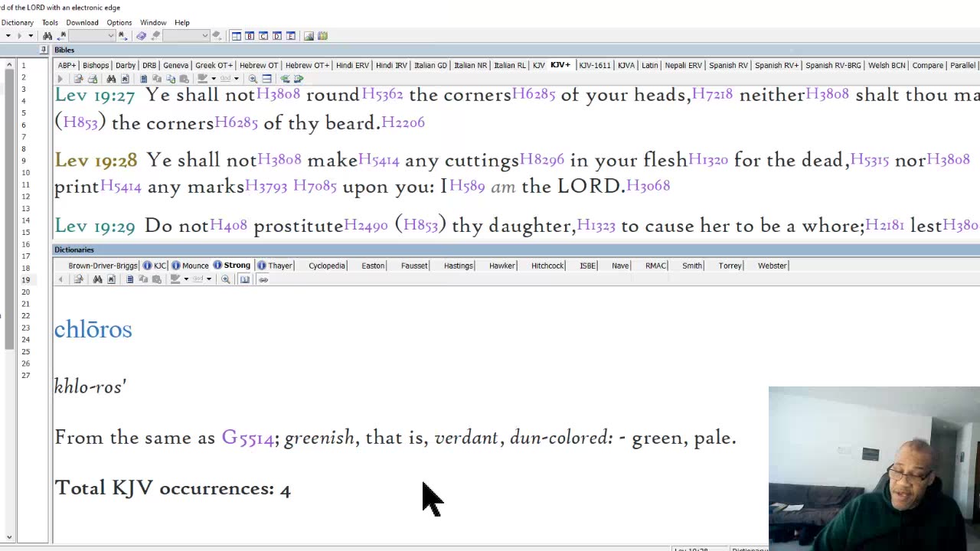Open the graphics viewer icon in main toolbar

point(309,36)
